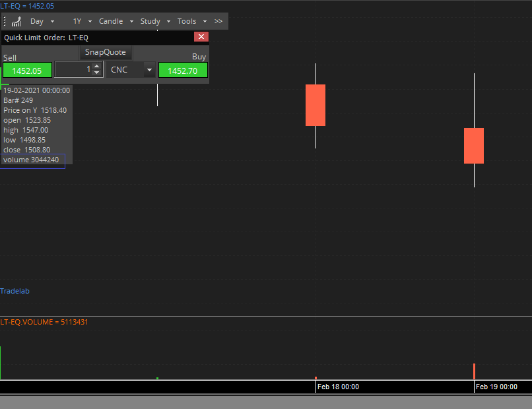Click the Feb 18 red candlestick
Image resolution: width=532 pixels, height=409 pixels.
coord(316,105)
